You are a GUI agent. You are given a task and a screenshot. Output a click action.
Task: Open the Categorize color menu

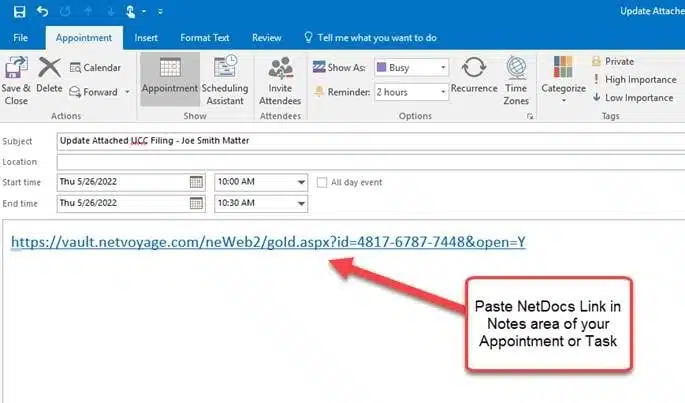(x=564, y=79)
